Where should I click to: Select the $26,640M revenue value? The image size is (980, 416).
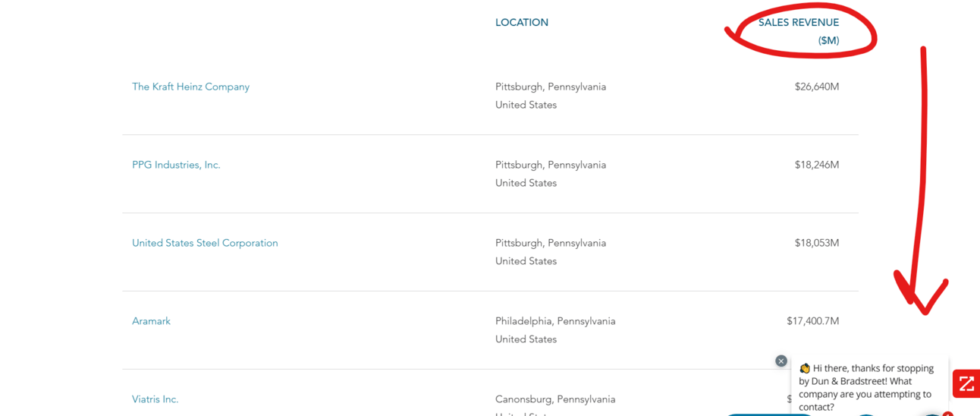coord(817,87)
